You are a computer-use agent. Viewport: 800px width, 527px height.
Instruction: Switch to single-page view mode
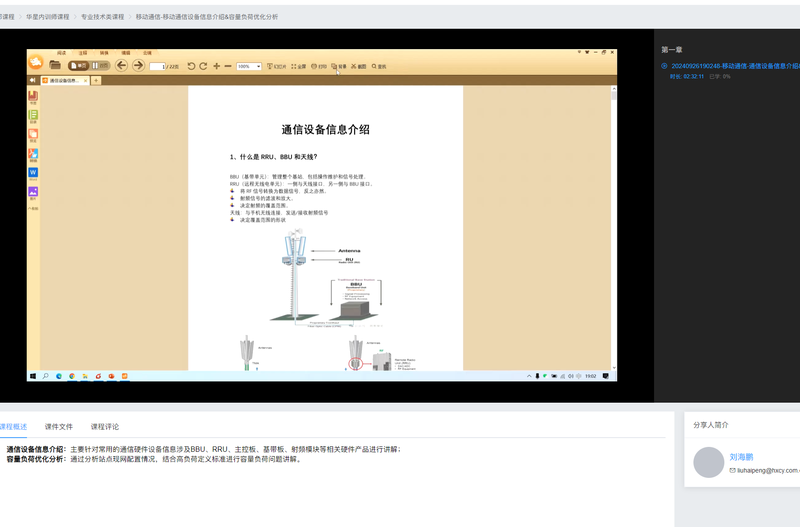79,66
